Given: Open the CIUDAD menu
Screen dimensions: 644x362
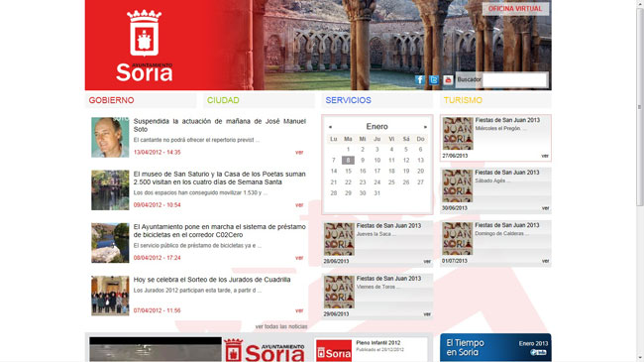Looking at the screenshot, I should (223, 100).
